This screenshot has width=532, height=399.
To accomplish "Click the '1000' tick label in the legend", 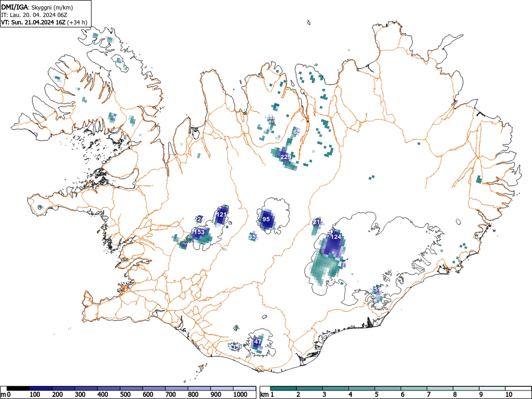I will [x=240, y=395].
